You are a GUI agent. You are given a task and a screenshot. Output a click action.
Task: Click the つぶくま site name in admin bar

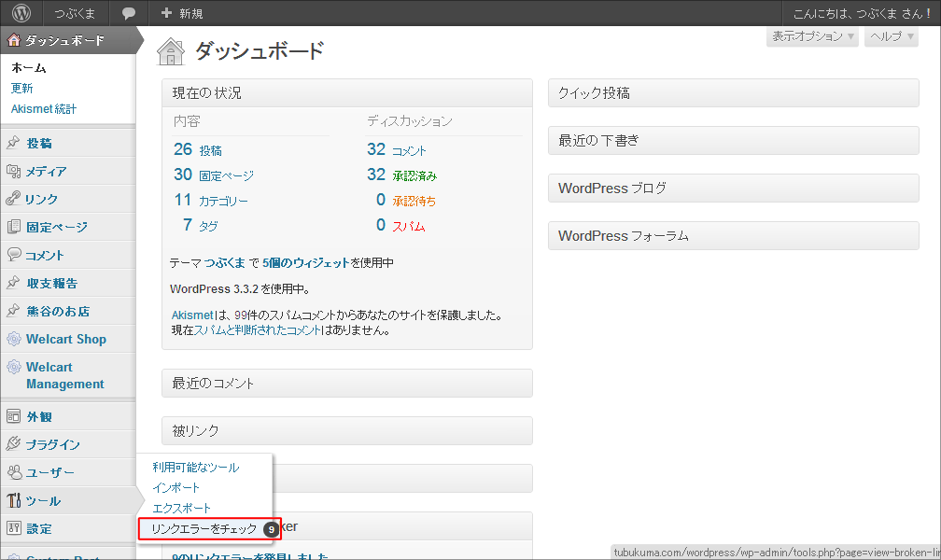[x=75, y=13]
